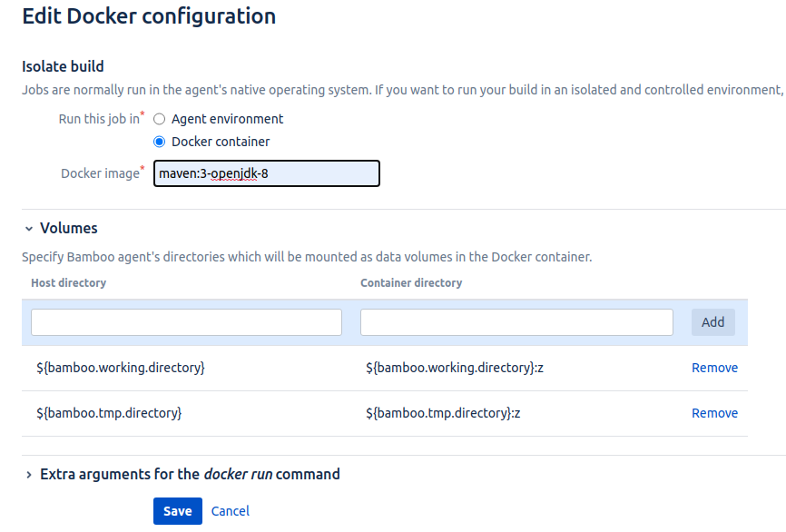Screen dimensions: 786x532
Task: Select the ${bamboo.working.directory} host path text
Action: [121, 368]
